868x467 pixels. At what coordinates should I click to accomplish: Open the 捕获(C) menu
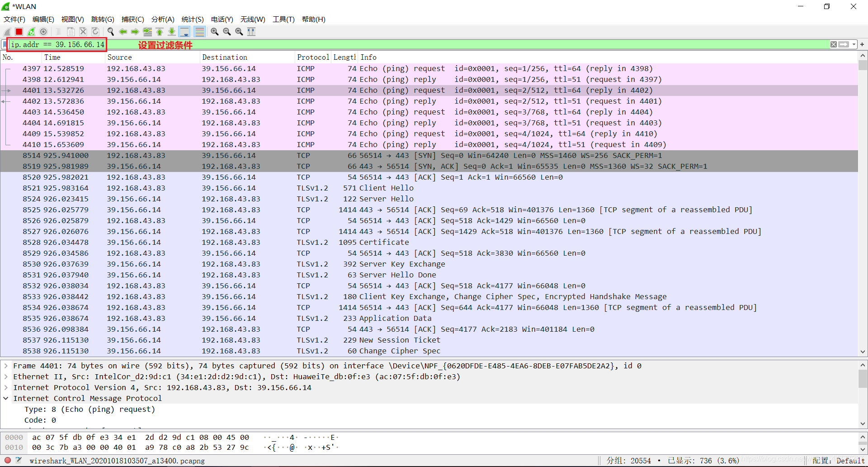pyautogui.click(x=133, y=19)
